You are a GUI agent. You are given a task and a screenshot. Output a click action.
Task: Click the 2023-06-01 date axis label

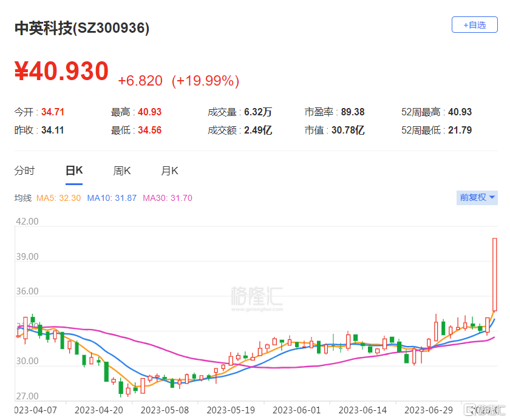pos(297,410)
